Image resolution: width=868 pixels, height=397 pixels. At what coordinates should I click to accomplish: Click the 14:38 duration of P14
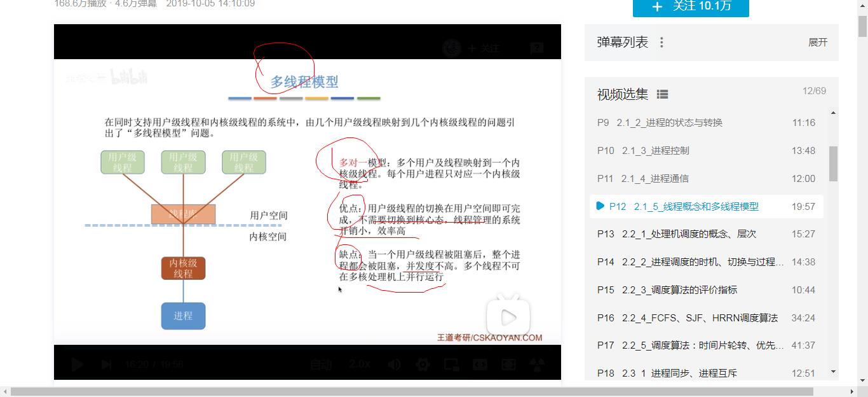(804, 262)
